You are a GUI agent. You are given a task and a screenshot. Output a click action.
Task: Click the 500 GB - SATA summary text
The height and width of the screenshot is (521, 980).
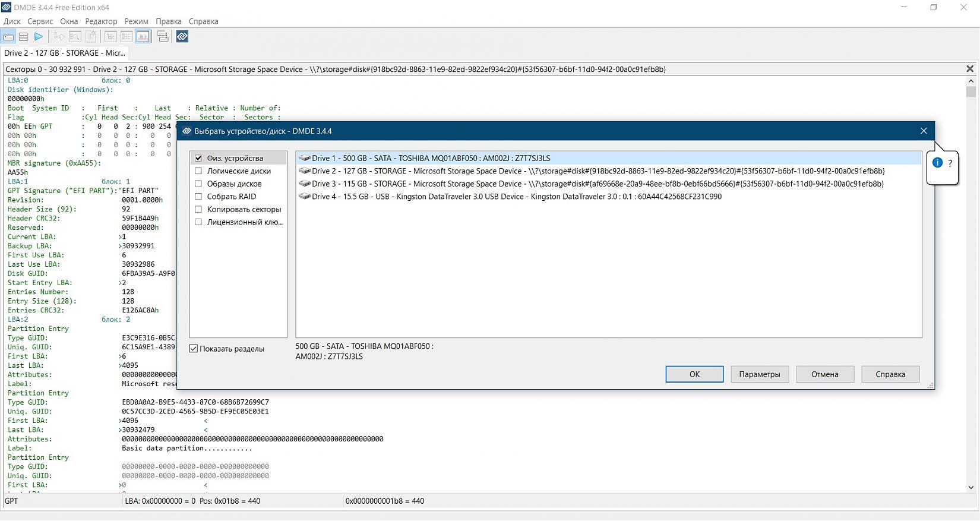point(365,352)
